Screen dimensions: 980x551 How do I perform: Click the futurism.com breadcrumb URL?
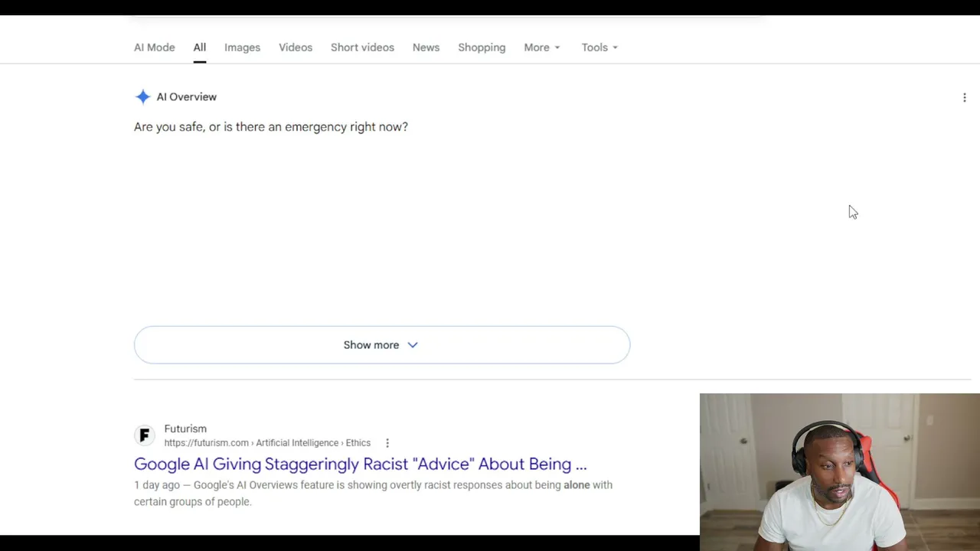[x=267, y=443]
